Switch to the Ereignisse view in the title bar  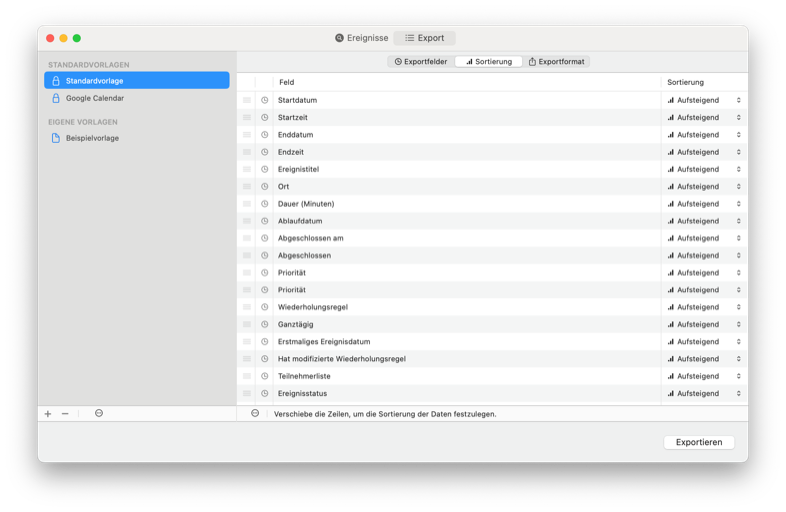coord(361,38)
